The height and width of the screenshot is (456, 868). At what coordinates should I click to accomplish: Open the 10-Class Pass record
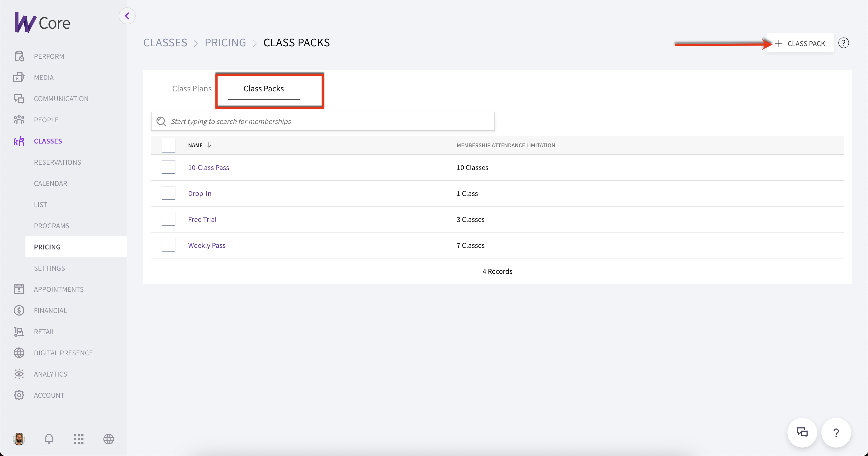[x=208, y=167]
